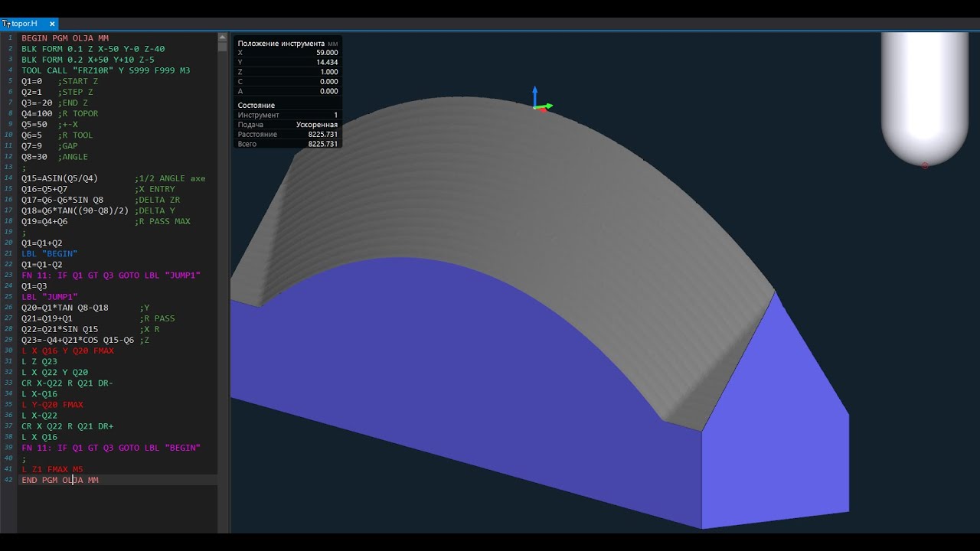Click the line 'Q1=Q3'
Image resolution: width=980 pixels, height=551 pixels.
coord(34,285)
